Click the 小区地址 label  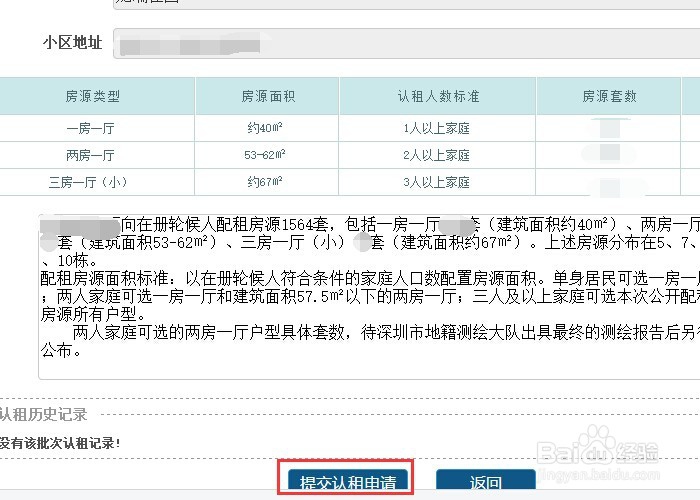point(72,42)
